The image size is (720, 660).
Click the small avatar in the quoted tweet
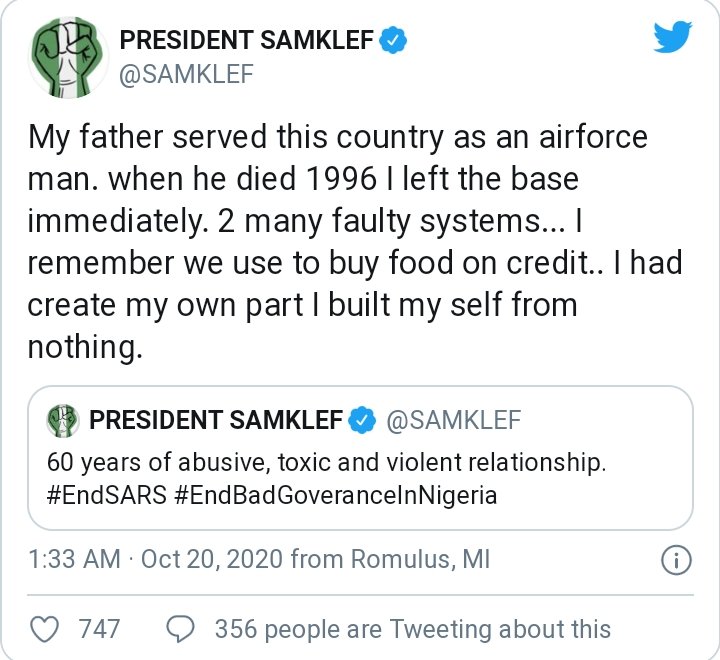point(63,420)
